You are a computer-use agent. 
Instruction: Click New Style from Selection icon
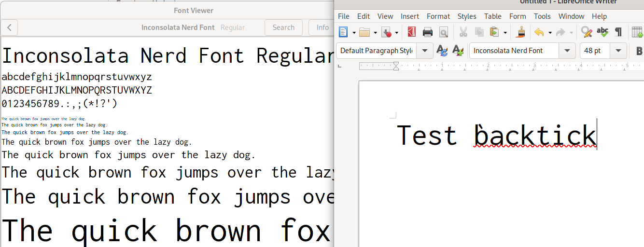458,51
